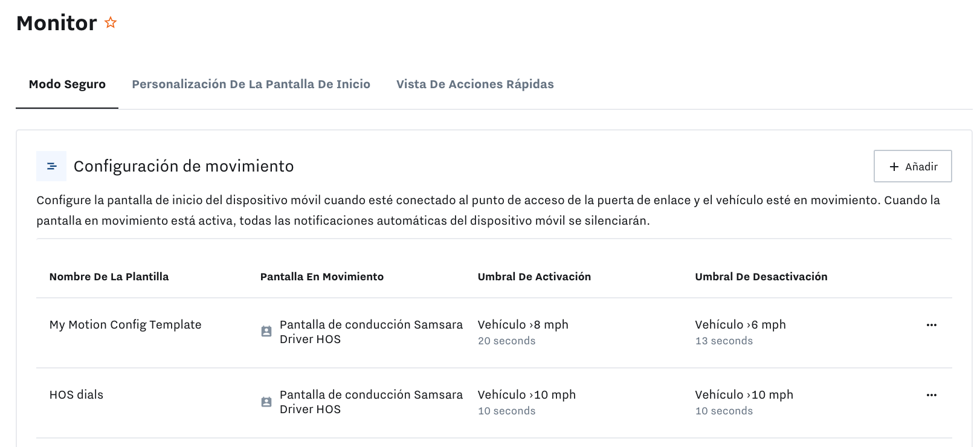This screenshot has width=980, height=447.
Task: Click the Configuración de movimiento section icon
Action: [x=51, y=166]
